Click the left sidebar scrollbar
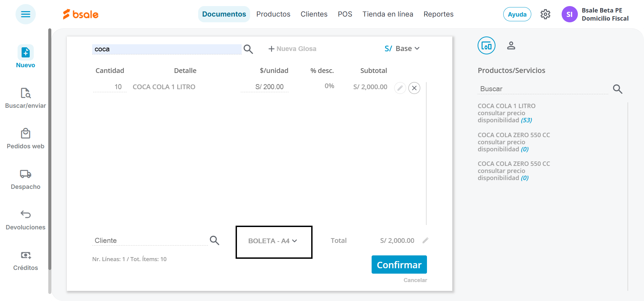Image resolution: width=644 pixels, height=301 pixels. [x=50, y=149]
